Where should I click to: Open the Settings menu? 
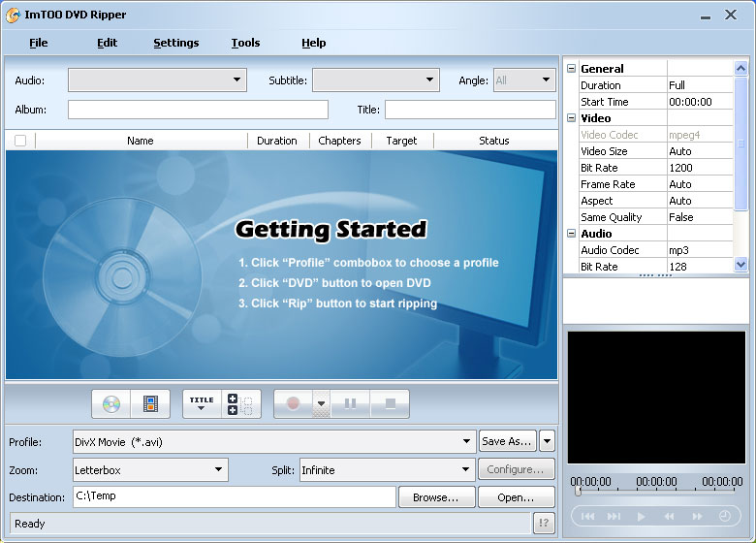175,43
